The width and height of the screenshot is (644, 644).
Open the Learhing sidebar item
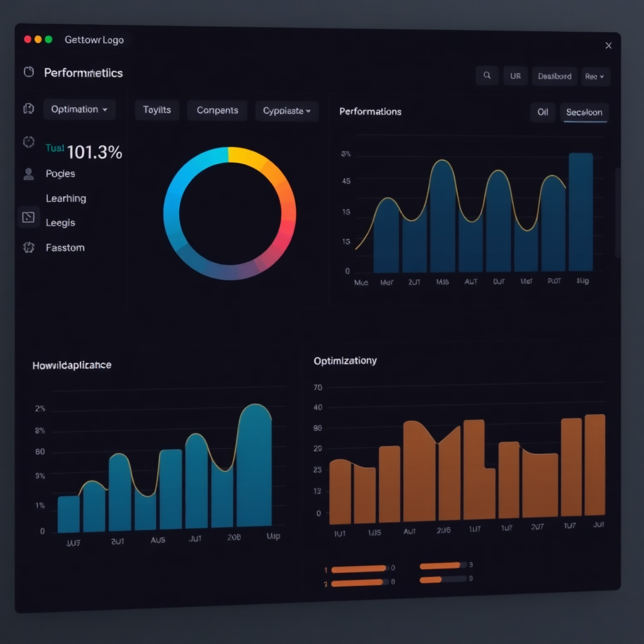coord(66,198)
